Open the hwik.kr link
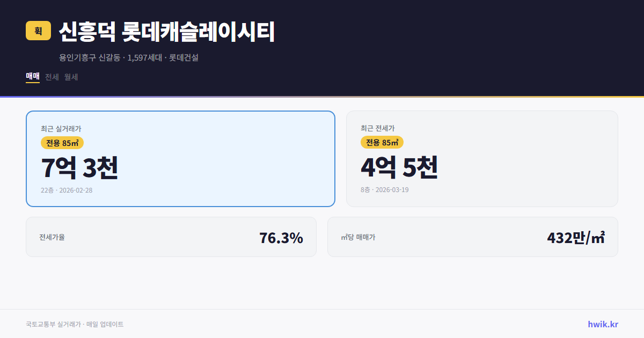Viewport: 644px width, 338px height. tap(602, 324)
